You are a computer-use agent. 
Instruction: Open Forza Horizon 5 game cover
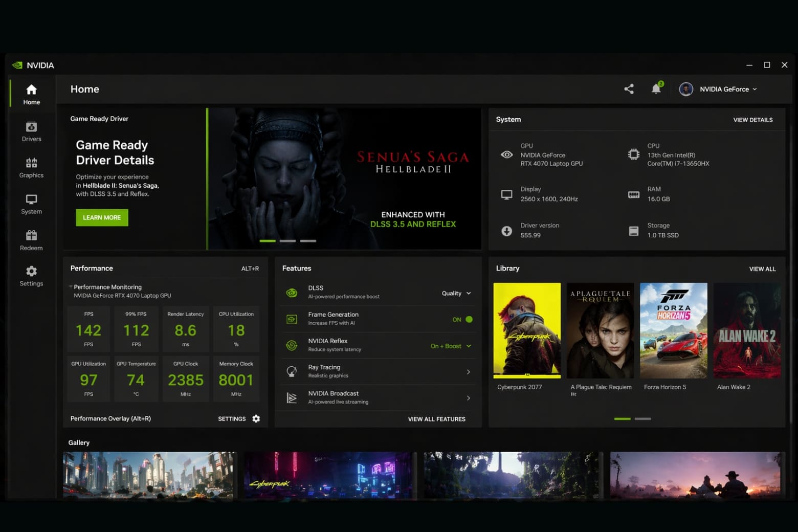(x=674, y=330)
